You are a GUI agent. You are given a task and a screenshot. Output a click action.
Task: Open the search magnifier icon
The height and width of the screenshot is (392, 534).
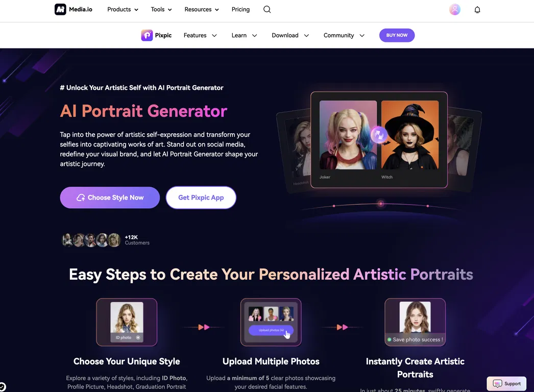(267, 9)
